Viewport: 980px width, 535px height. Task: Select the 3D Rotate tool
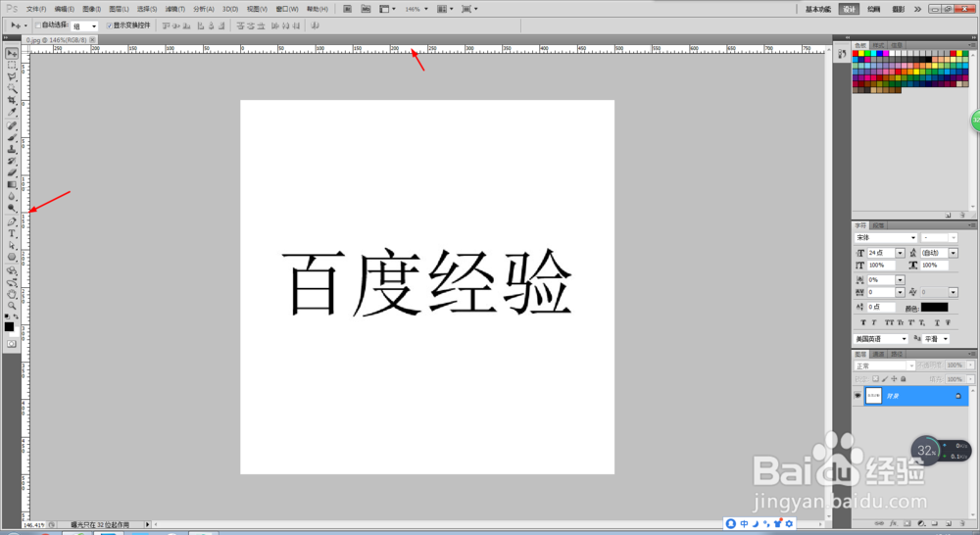pos(12,270)
